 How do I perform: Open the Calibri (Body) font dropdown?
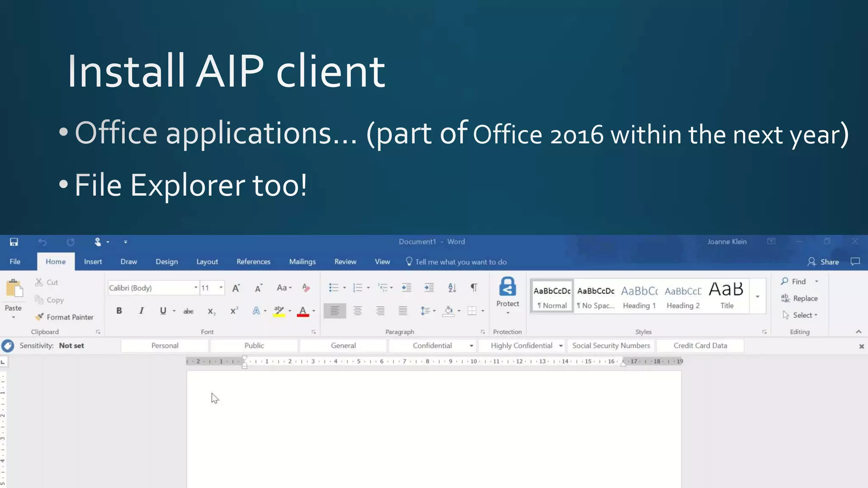click(x=196, y=288)
